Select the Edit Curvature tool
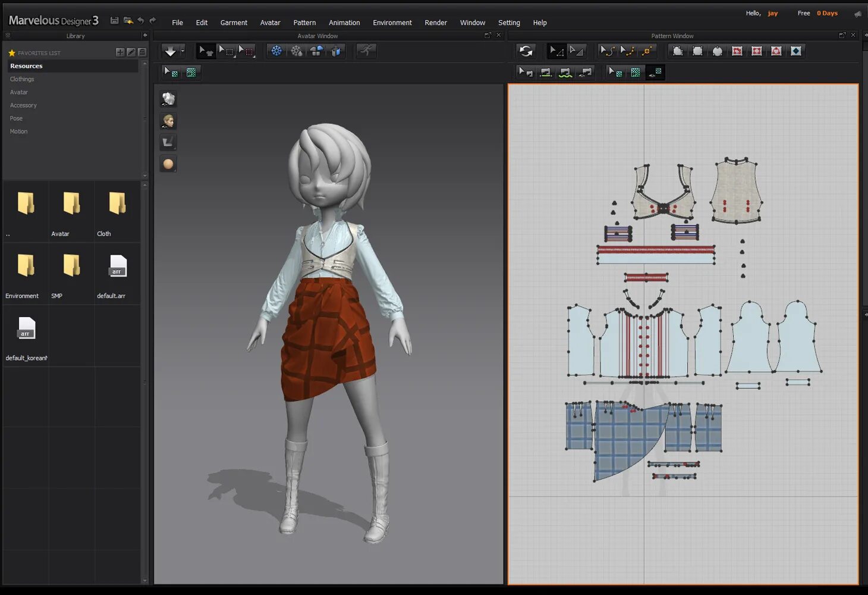 pyautogui.click(x=607, y=51)
